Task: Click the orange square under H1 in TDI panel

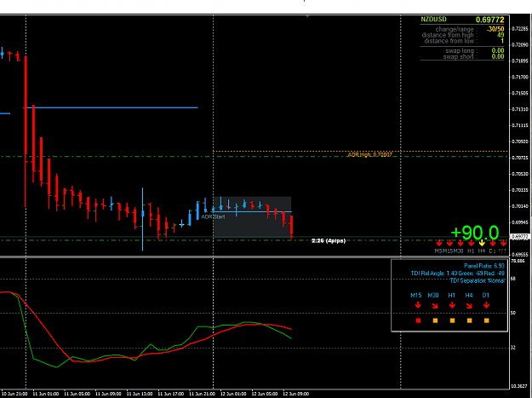Action: pyautogui.click(x=452, y=320)
